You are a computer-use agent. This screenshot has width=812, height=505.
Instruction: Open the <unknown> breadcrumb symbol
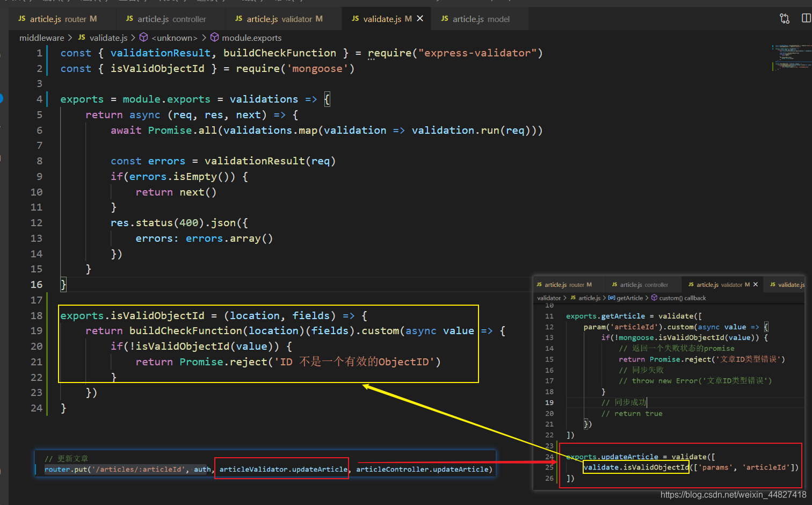175,38
